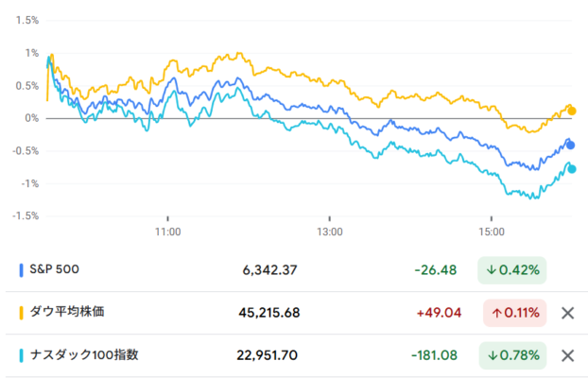Click the yellow Dow line endpoint dot
This screenshot has height=378, width=588.
coord(571,111)
